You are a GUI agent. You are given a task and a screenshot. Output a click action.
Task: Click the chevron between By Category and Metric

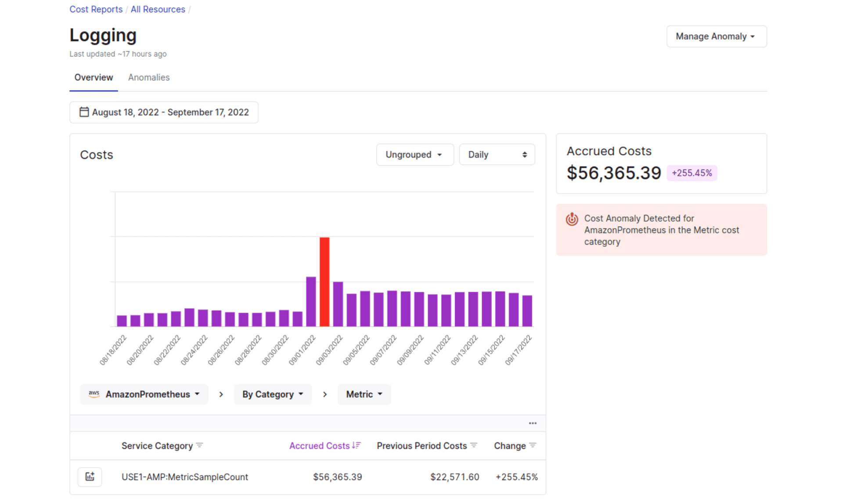pyautogui.click(x=325, y=394)
